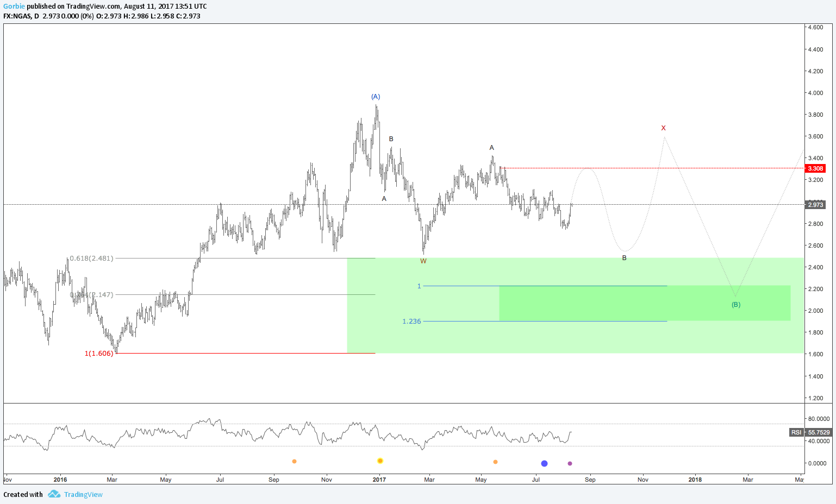The height and width of the screenshot is (504, 836).
Task: Click the yellow event dot at 2017
Action: pos(380,461)
